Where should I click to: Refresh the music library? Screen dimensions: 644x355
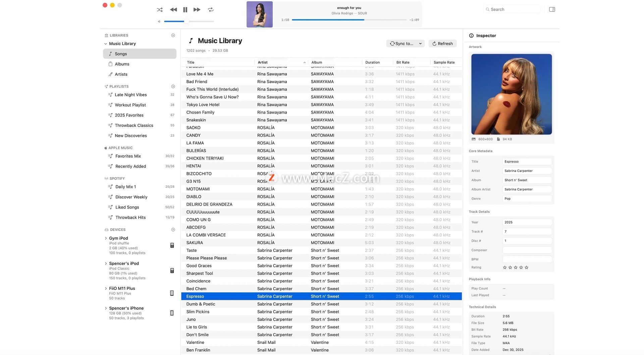pos(442,44)
